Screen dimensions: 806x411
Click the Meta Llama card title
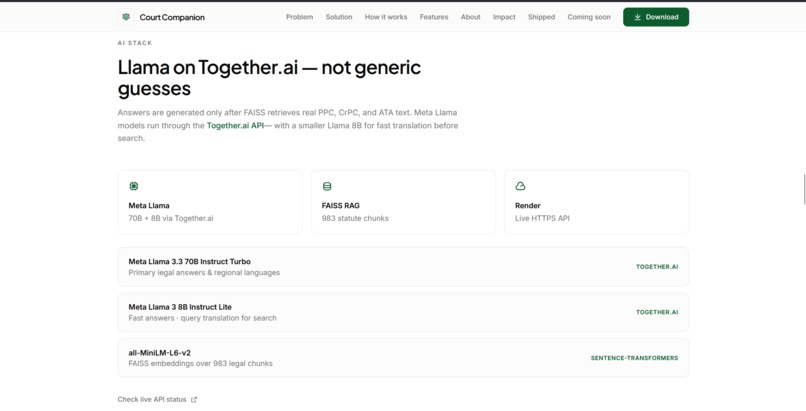click(149, 206)
